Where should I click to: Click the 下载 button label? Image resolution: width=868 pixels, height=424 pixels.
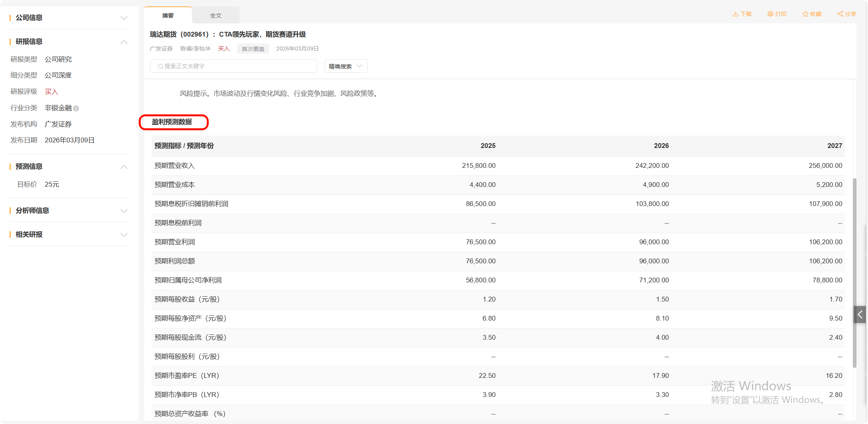point(746,14)
